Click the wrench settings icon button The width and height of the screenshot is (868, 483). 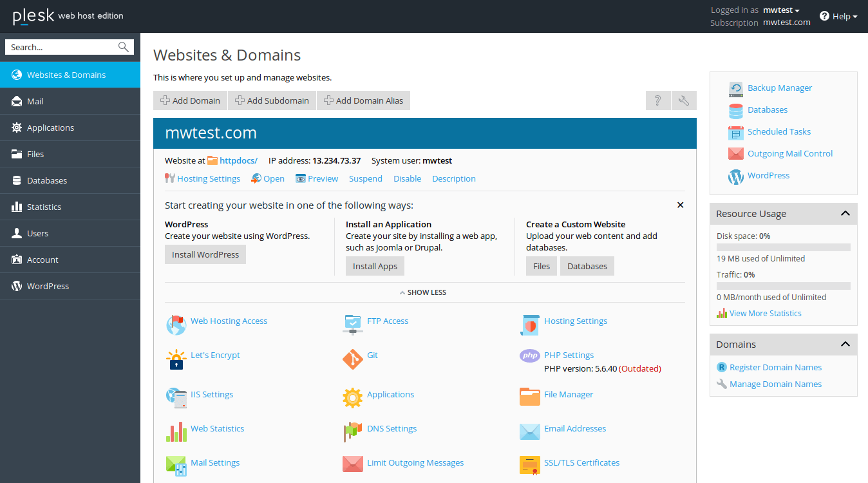coord(684,100)
